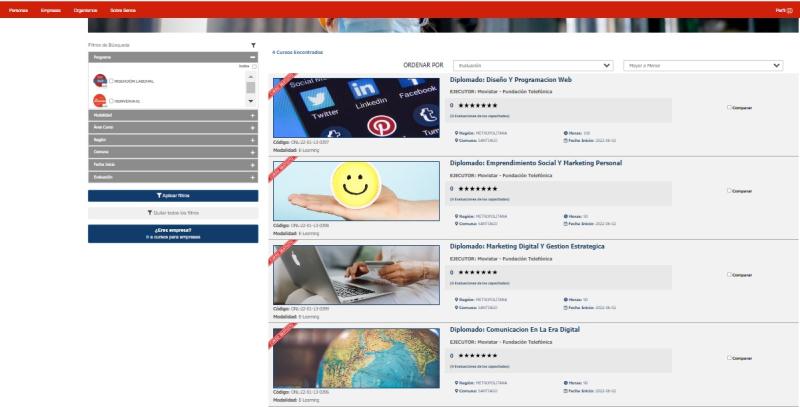Click the plus icon on Evaluación filter
The height and width of the screenshot is (407, 800).
[x=253, y=177]
